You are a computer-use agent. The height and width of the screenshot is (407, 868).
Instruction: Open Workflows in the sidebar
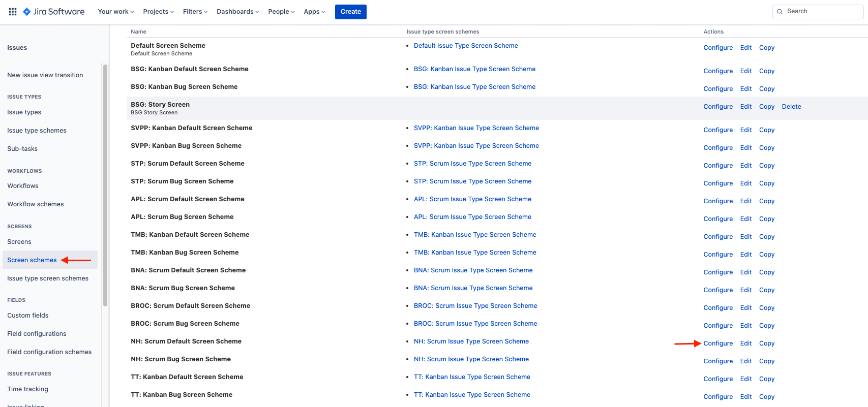point(23,186)
